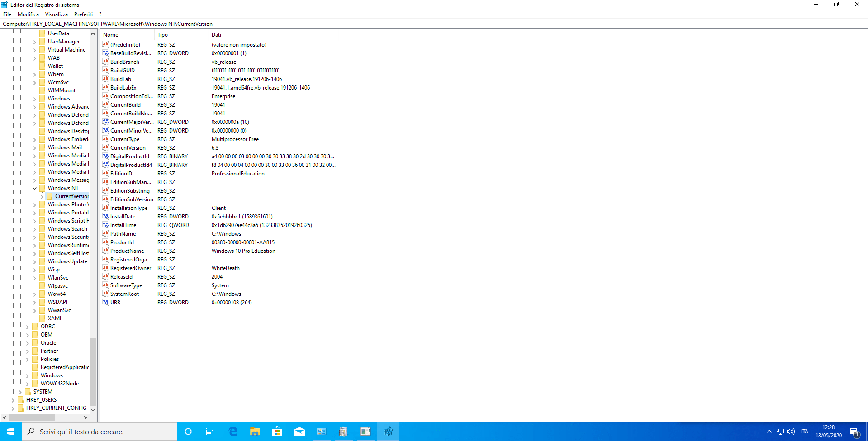Expand the WindowsUpdate key
The height and width of the screenshot is (441, 868).
coord(35,261)
